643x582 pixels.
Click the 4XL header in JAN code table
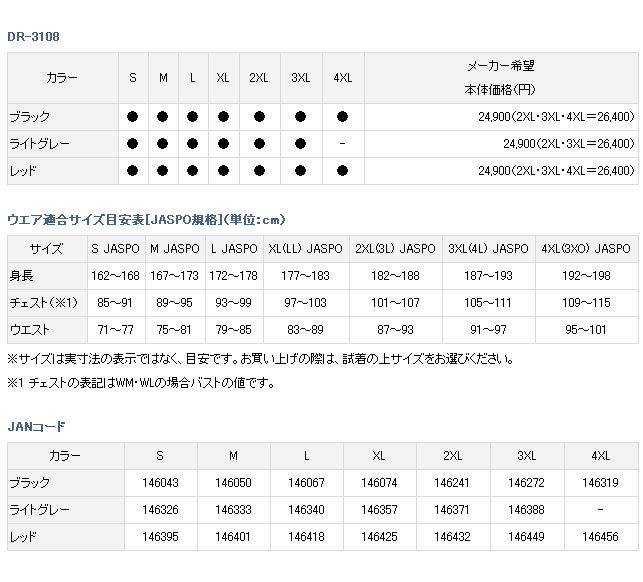pos(601,456)
